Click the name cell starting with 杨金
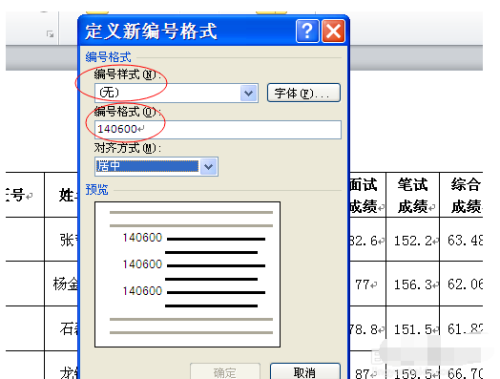The image size is (500, 379). pos(61,284)
